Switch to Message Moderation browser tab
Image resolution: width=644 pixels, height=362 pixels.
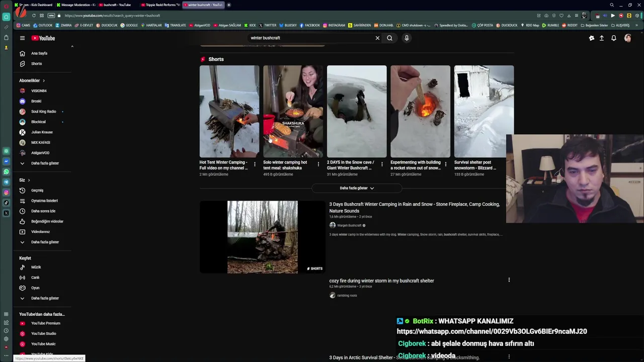point(75,5)
